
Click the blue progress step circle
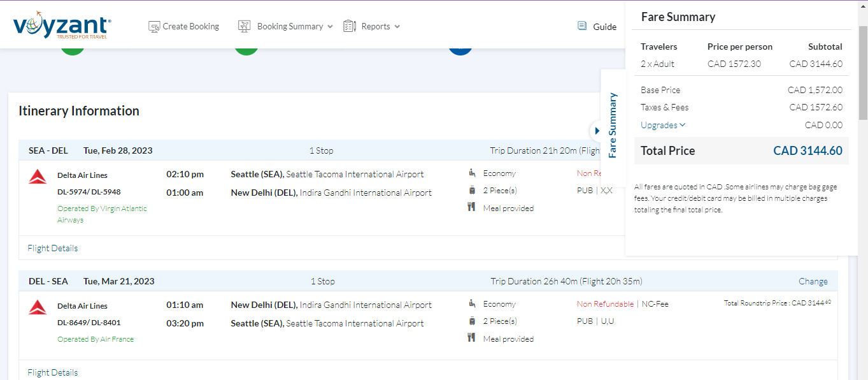tap(460, 50)
